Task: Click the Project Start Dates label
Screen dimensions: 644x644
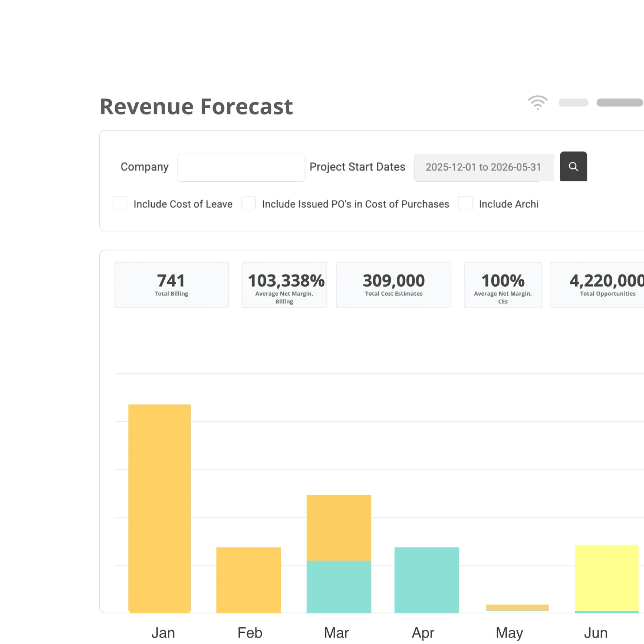Action: [357, 167]
